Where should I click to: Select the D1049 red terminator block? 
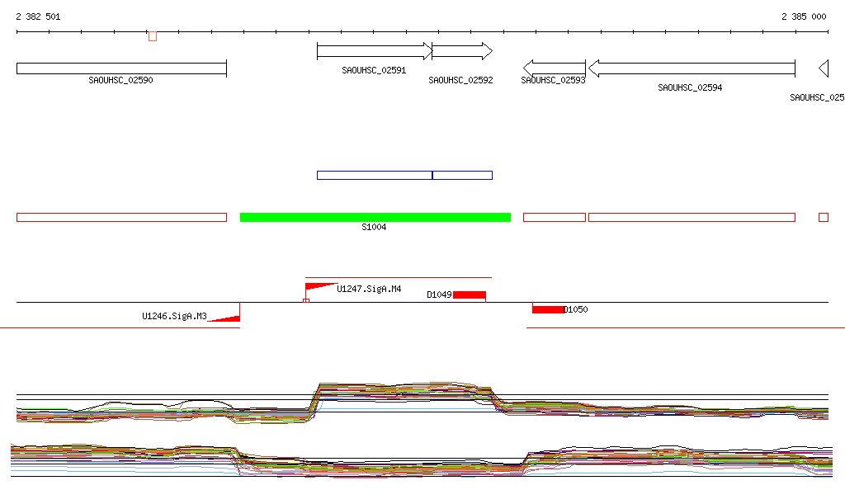tap(470, 295)
